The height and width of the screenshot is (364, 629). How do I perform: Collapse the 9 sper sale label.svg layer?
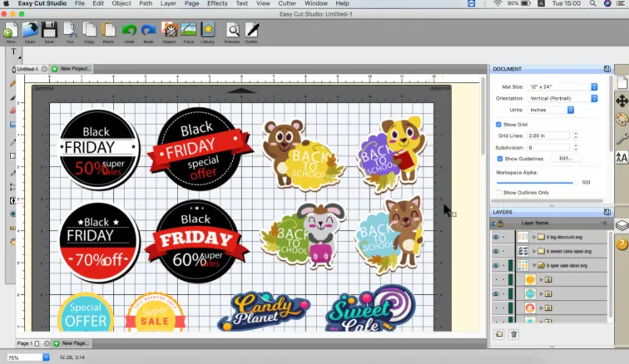[534, 265]
